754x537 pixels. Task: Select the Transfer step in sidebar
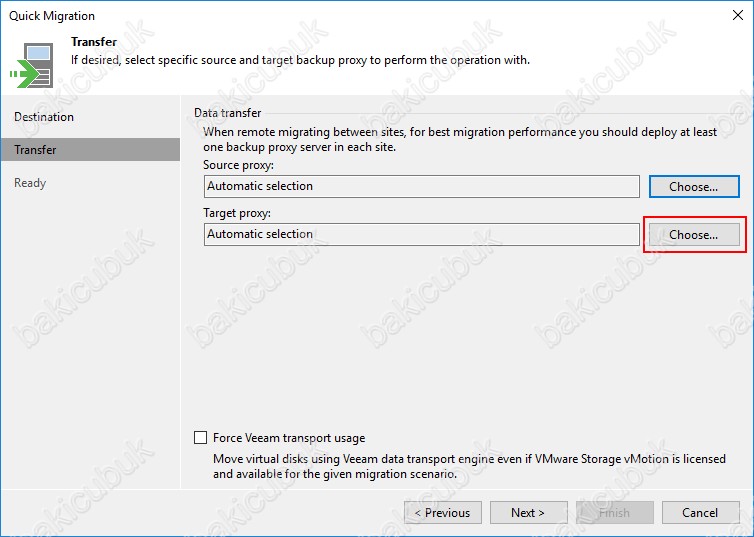(x=91, y=150)
